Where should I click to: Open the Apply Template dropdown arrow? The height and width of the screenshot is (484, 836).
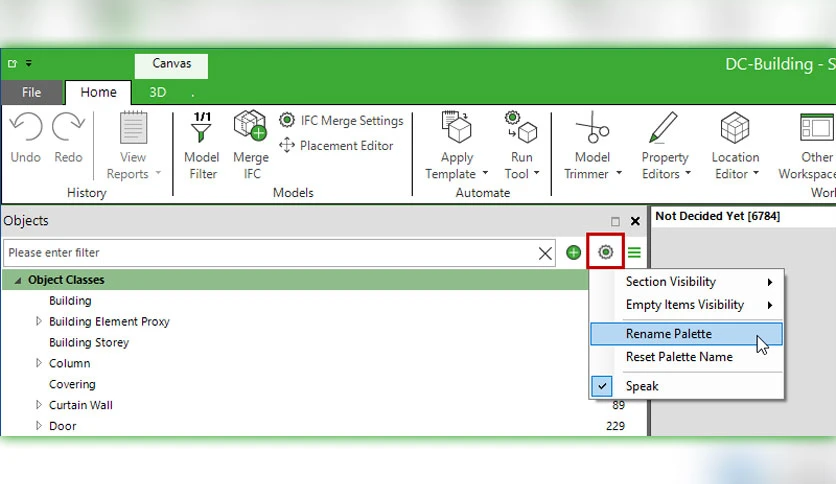pyautogui.click(x=485, y=173)
